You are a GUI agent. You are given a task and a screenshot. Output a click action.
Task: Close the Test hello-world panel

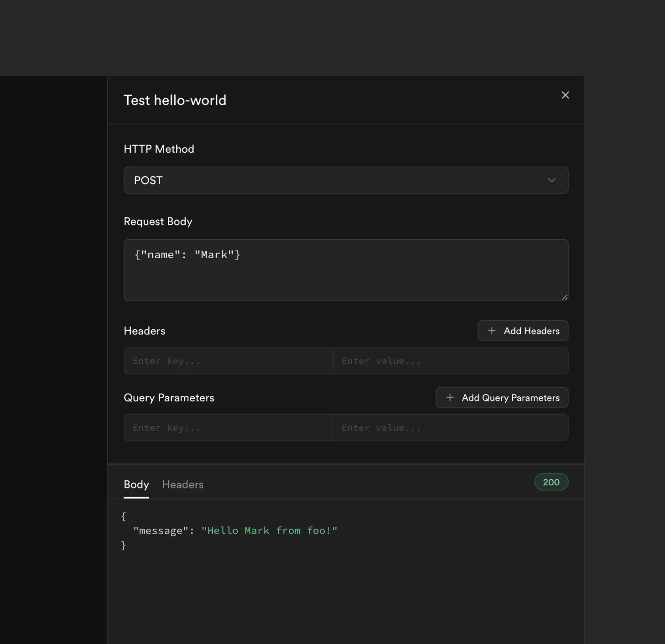[565, 95]
